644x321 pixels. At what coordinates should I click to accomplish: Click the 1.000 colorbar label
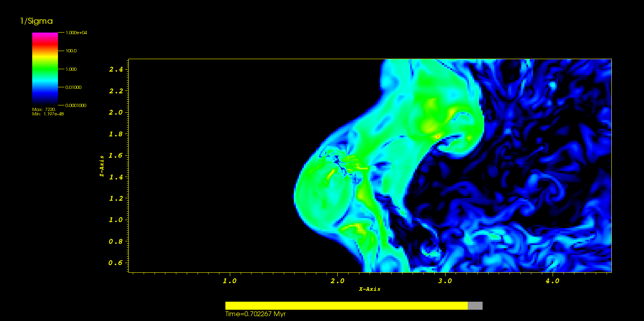pos(71,69)
